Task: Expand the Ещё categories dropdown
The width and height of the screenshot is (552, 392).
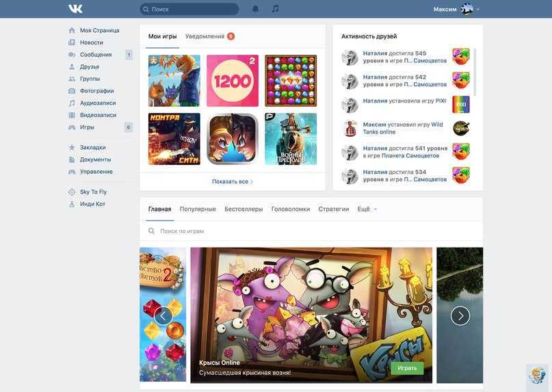Action: (x=367, y=209)
